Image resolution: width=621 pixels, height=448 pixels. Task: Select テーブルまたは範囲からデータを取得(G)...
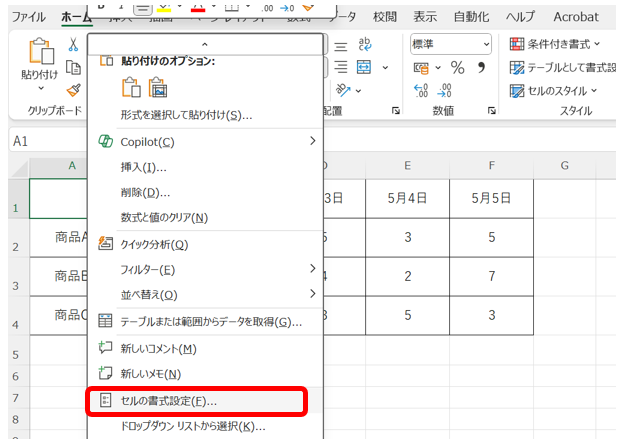click(206, 322)
